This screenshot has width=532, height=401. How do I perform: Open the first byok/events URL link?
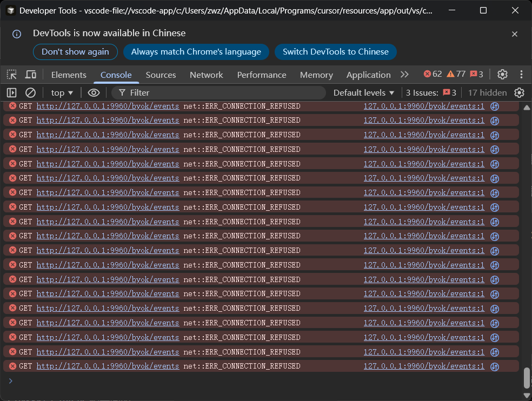click(x=108, y=106)
